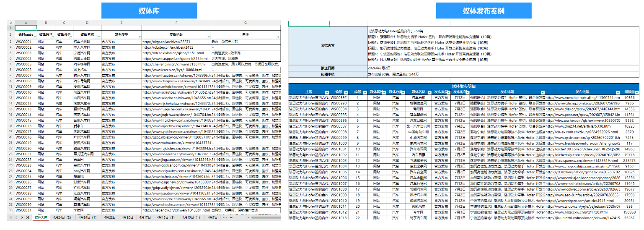Open the 发布类型 filter dropdown in the left table

[x=140, y=37]
